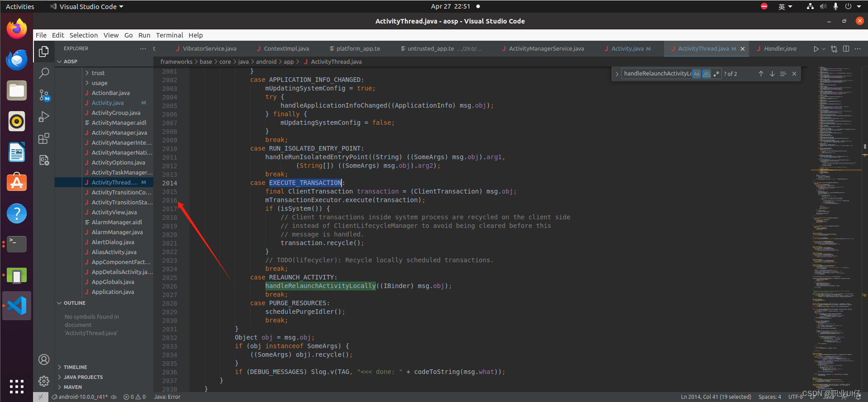Image resolution: width=868 pixels, height=402 pixels.
Task: Click the editor vertical scrollbar thumb
Action: tap(865, 147)
